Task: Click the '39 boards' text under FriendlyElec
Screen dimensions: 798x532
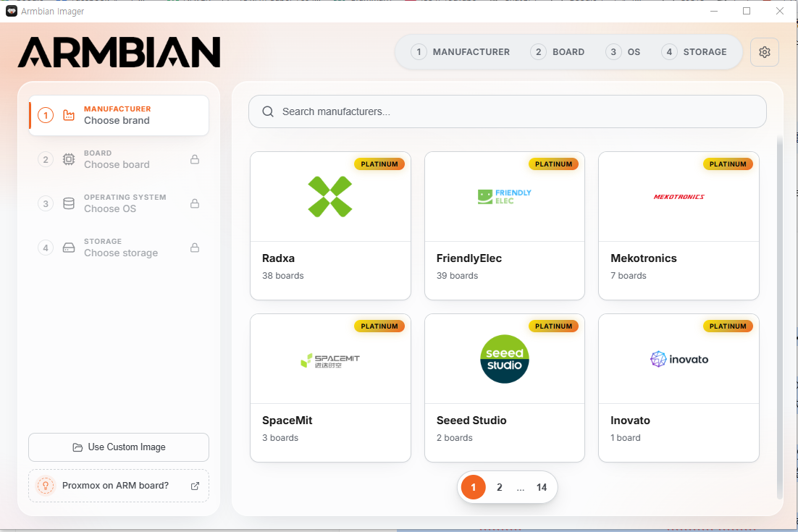Action: [457, 276]
